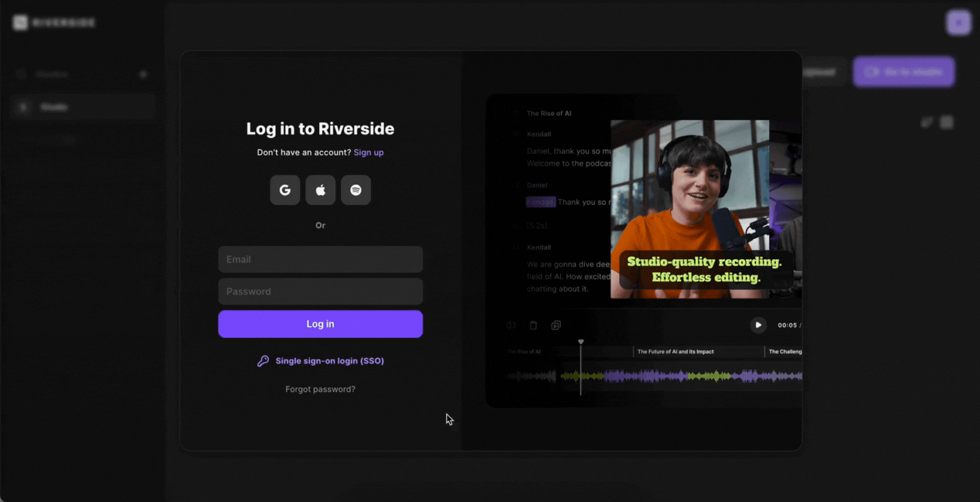
Task: Click the blurred purple studio button
Action: tap(904, 72)
